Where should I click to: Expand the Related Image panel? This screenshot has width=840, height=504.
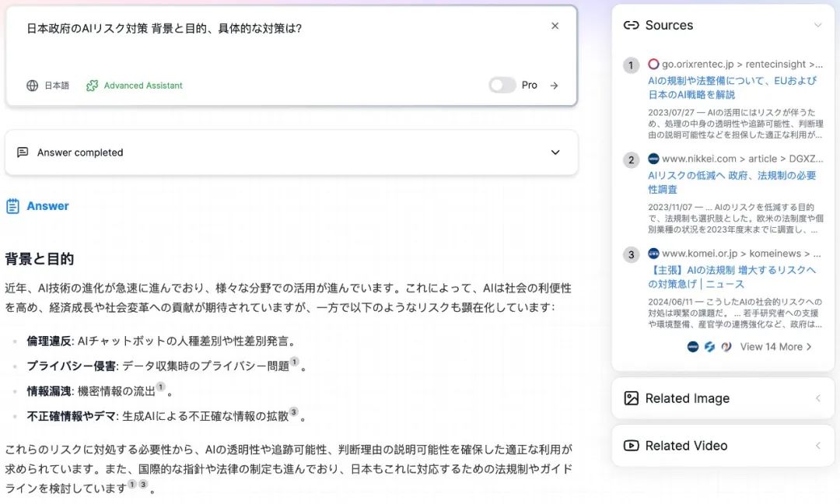click(x=817, y=398)
